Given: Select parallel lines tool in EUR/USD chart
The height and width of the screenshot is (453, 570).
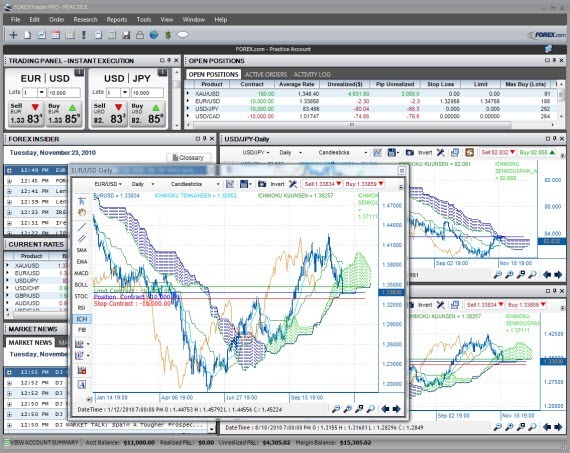Looking at the screenshot, I should coord(82,238).
